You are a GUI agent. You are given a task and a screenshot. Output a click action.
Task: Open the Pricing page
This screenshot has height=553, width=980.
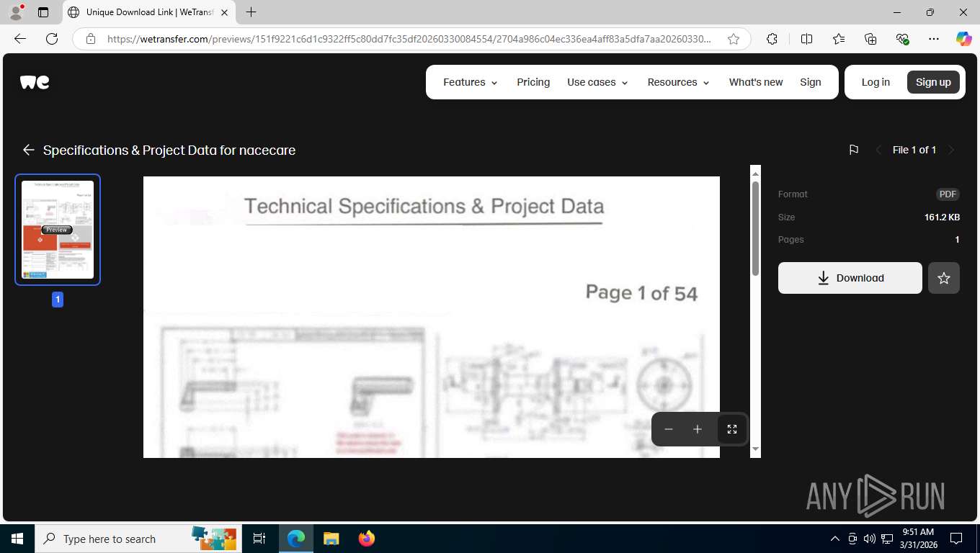pos(533,82)
